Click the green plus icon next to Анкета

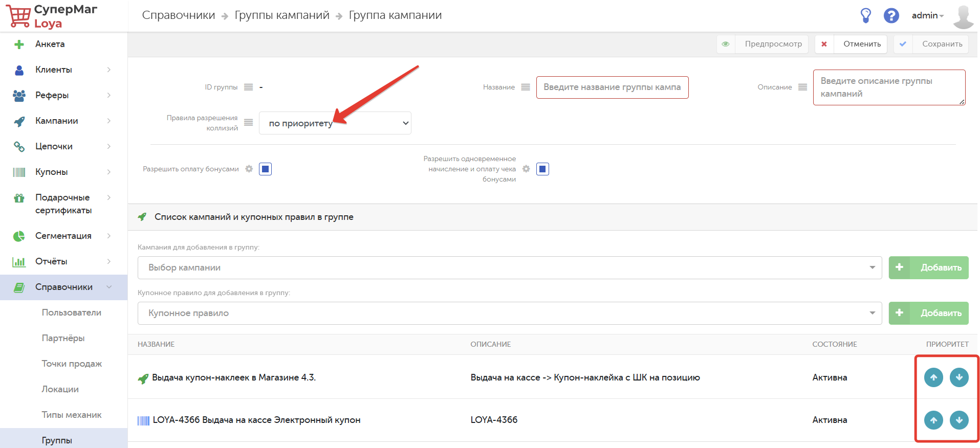(x=19, y=44)
